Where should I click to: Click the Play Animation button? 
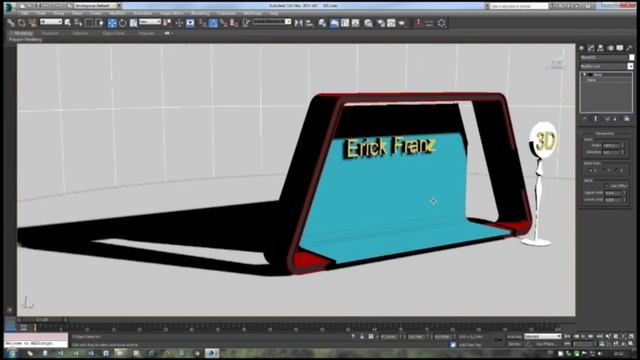pyautogui.click(x=584, y=336)
